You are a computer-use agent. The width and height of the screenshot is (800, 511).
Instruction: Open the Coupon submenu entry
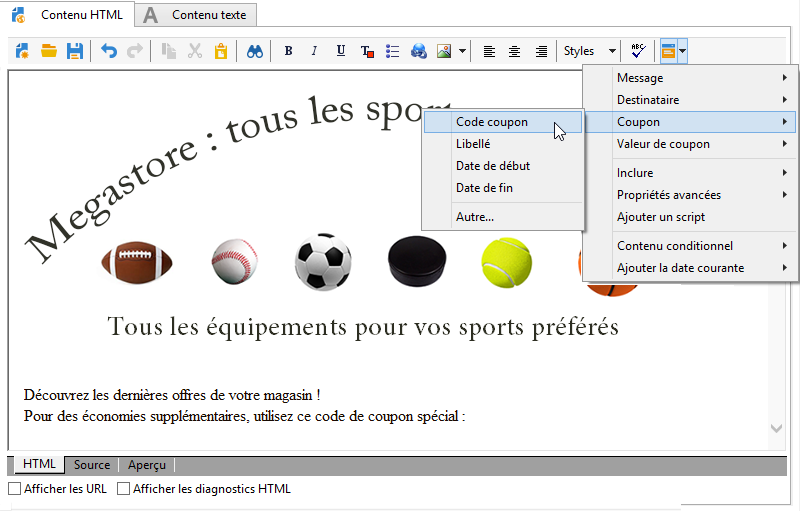click(691, 122)
